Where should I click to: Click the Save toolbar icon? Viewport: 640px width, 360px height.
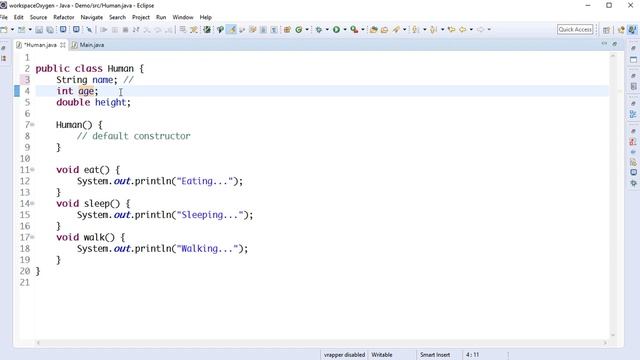[39, 29]
